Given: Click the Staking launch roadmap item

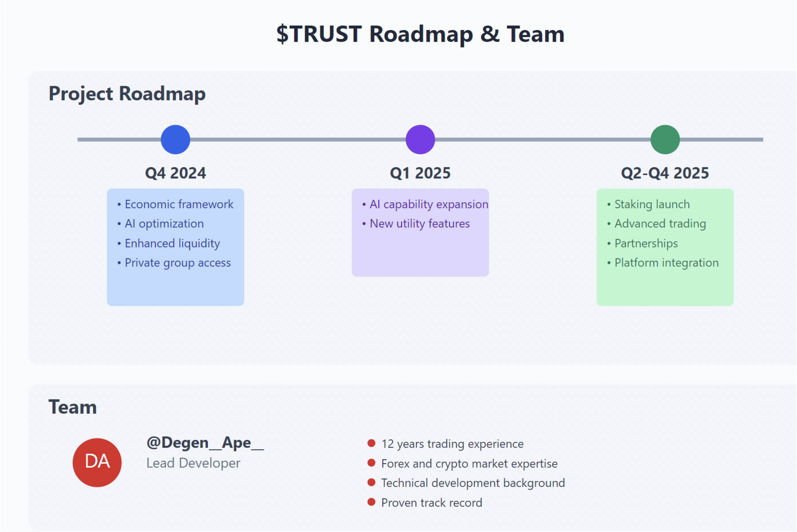Looking at the screenshot, I should (x=652, y=204).
